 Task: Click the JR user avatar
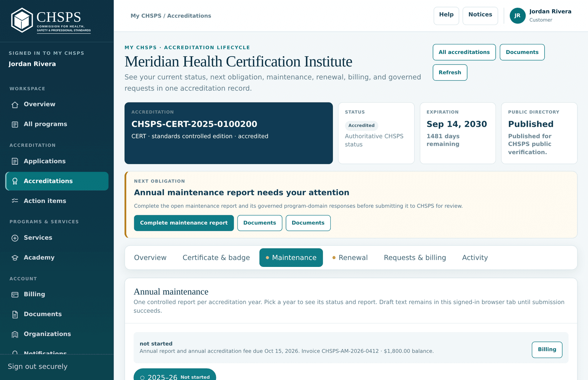[x=517, y=16]
